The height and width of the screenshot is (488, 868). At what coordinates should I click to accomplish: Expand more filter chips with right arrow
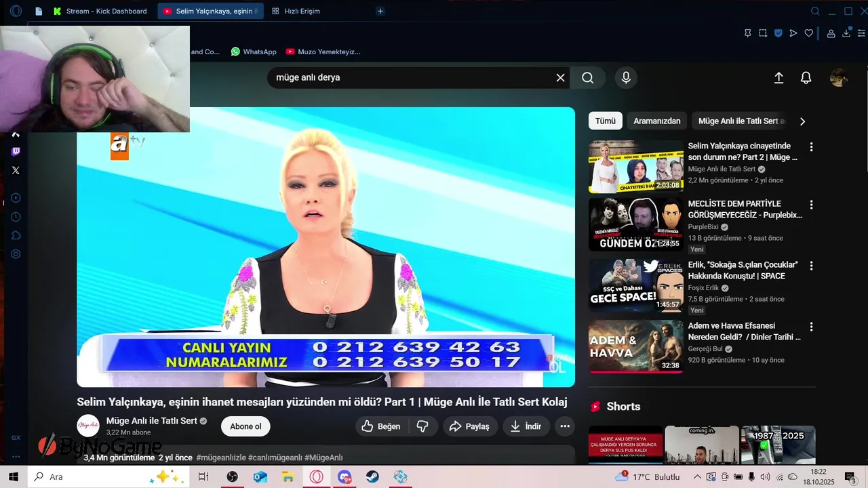tap(802, 121)
